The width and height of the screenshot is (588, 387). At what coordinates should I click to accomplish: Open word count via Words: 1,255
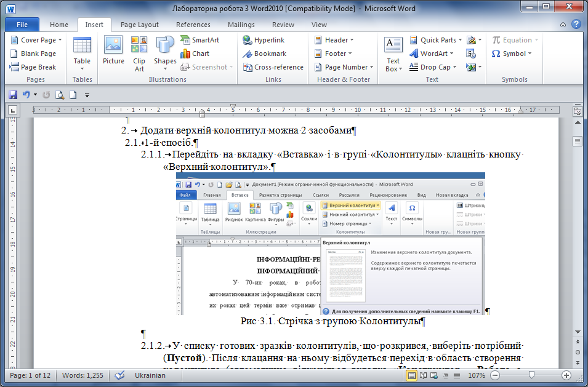tap(83, 375)
